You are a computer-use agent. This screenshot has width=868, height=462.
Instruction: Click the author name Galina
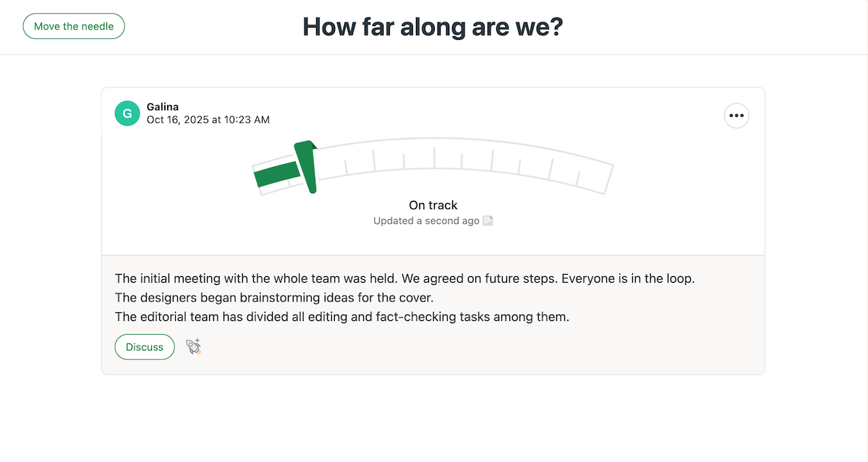tap(163, 106)
